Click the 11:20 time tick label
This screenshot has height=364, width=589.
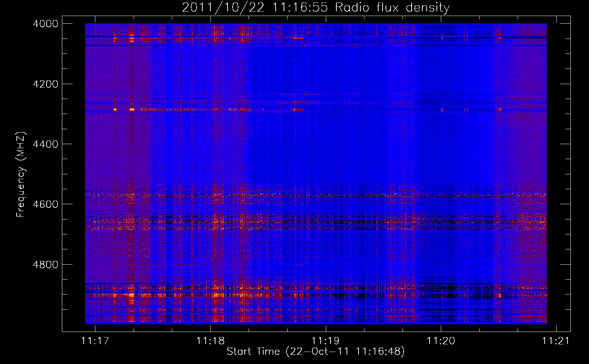441,341
